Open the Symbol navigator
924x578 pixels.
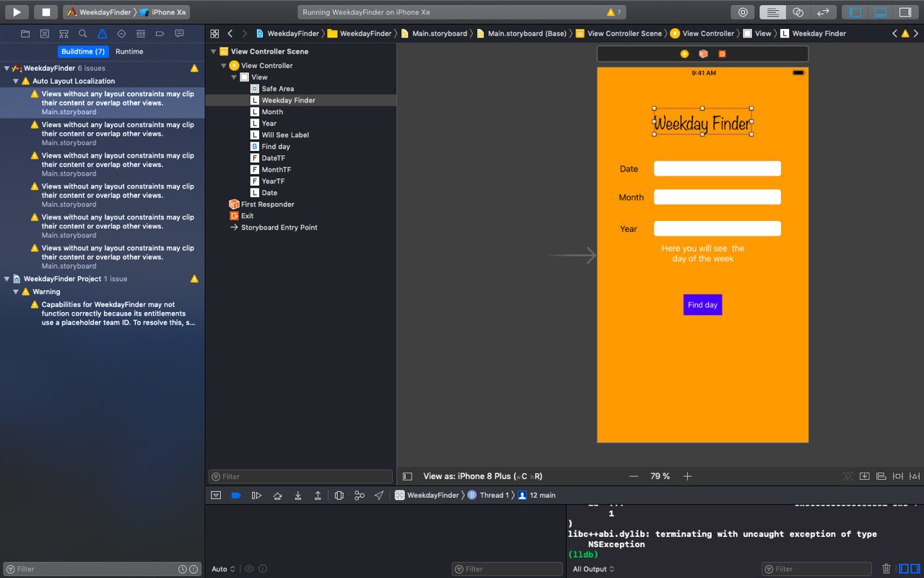click(x=64, y=34)
